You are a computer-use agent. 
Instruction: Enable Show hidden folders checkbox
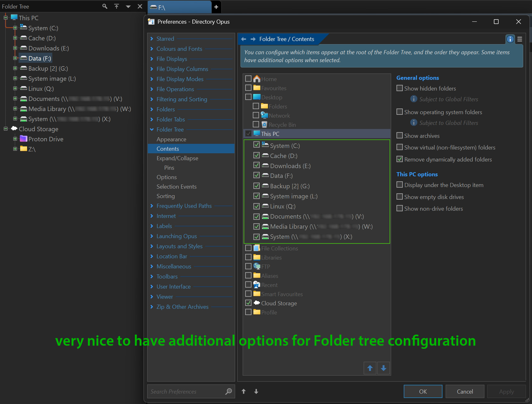coord(400,88)
